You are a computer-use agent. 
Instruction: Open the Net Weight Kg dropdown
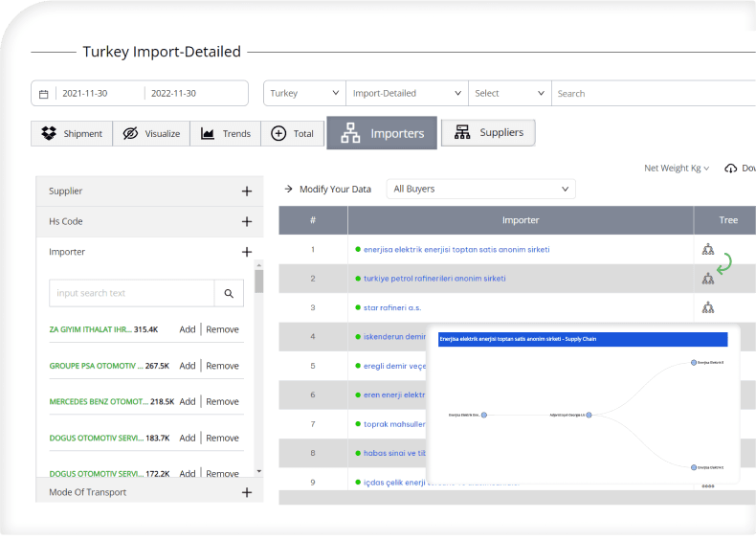(677, 168)
